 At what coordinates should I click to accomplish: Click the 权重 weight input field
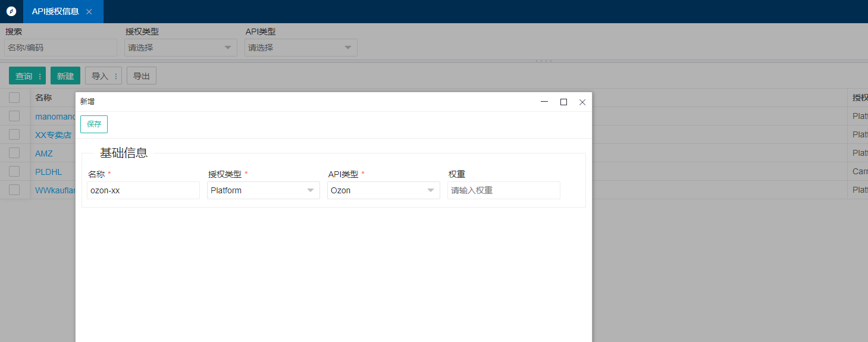[503, 190]
